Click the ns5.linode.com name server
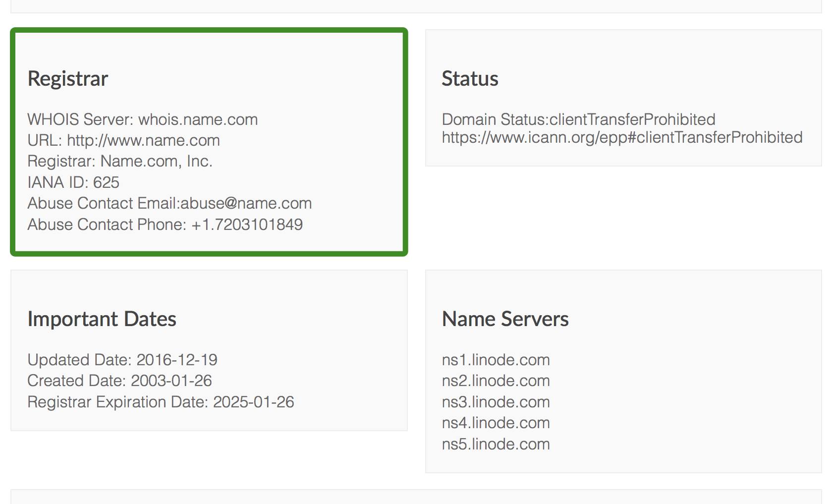 point(496,444)
